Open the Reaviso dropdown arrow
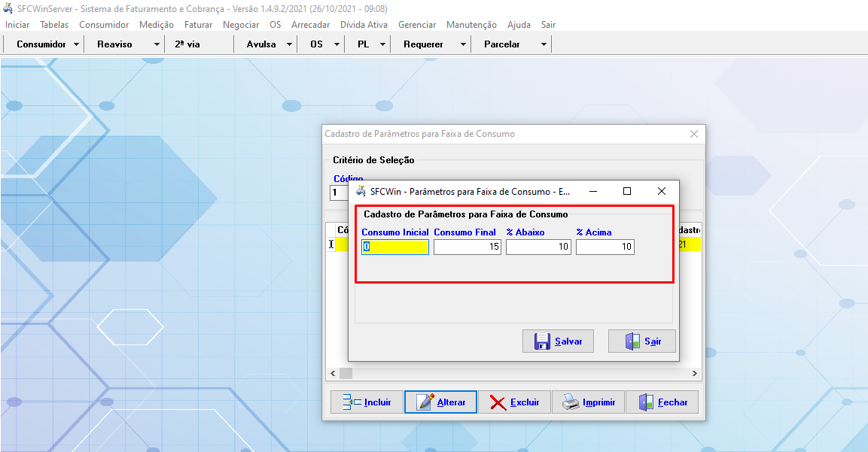The image size is (868, 452). click(157, 44)
